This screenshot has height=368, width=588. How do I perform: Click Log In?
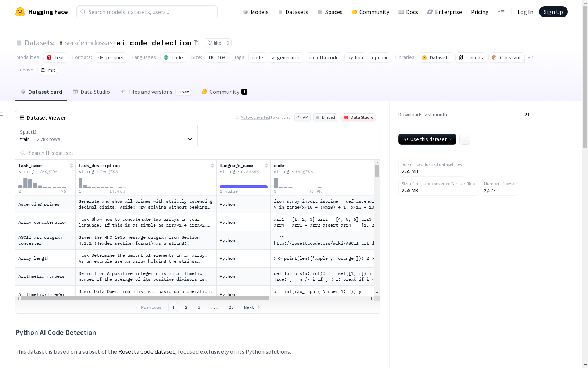[x=525, y=12]
